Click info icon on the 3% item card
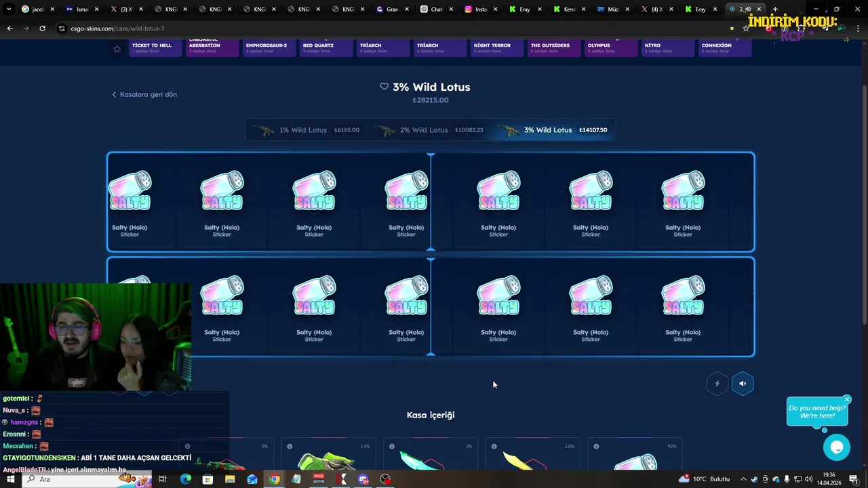Viewport: 868px width, 488px height. point(187,446)
